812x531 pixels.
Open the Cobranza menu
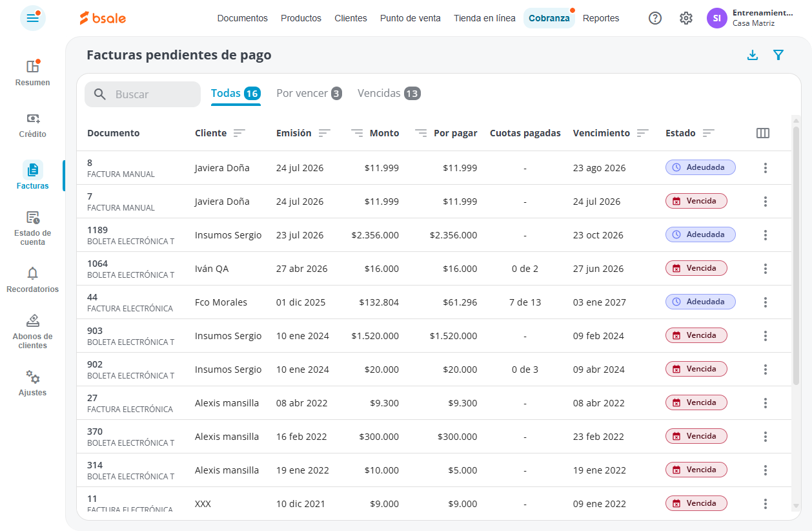click(549, 18)
